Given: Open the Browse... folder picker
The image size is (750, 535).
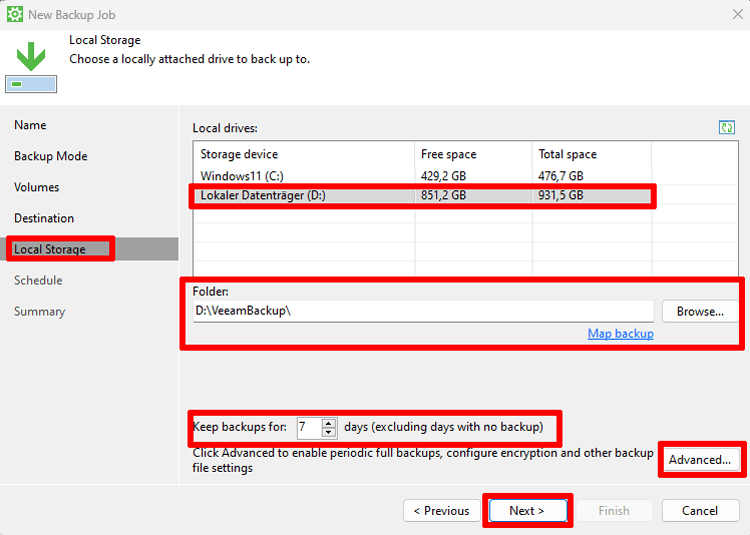Looking at the screenshot, I should pos(700,311).
